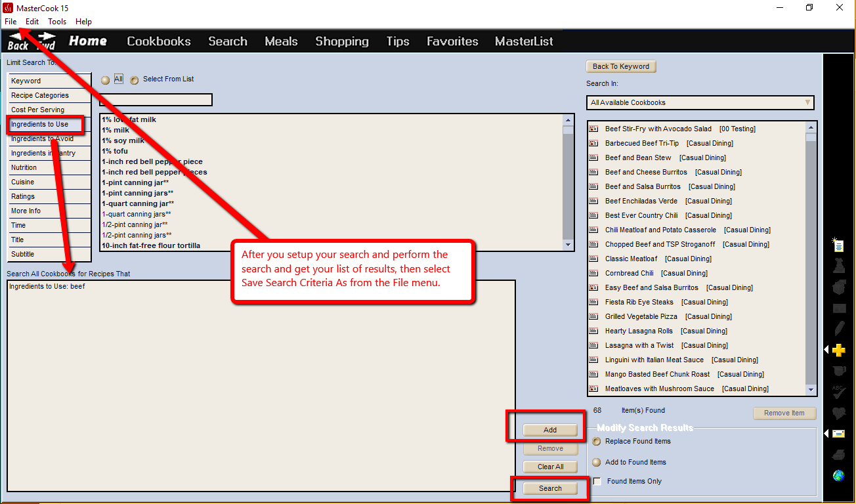Go to the Home section

pyautogui.click(x=88, y=41)
